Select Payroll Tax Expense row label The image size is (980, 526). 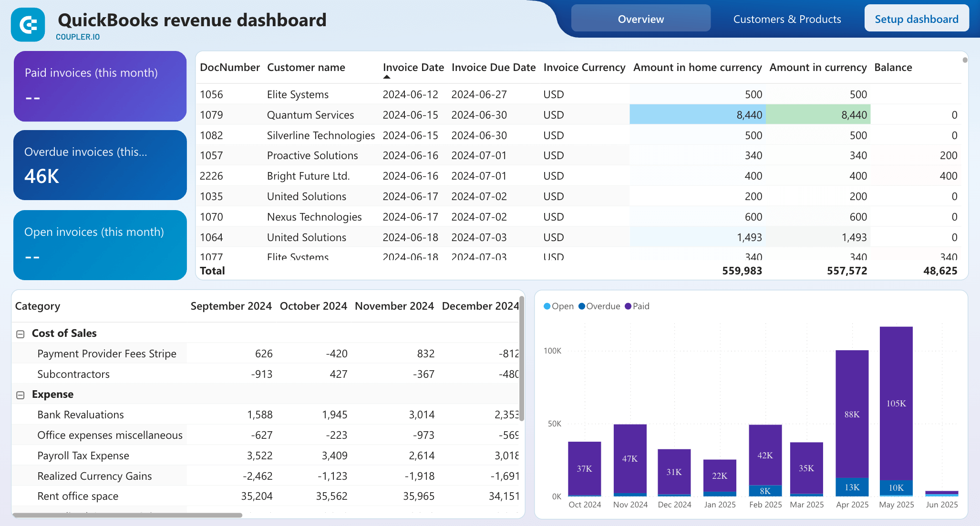[83, 455]
